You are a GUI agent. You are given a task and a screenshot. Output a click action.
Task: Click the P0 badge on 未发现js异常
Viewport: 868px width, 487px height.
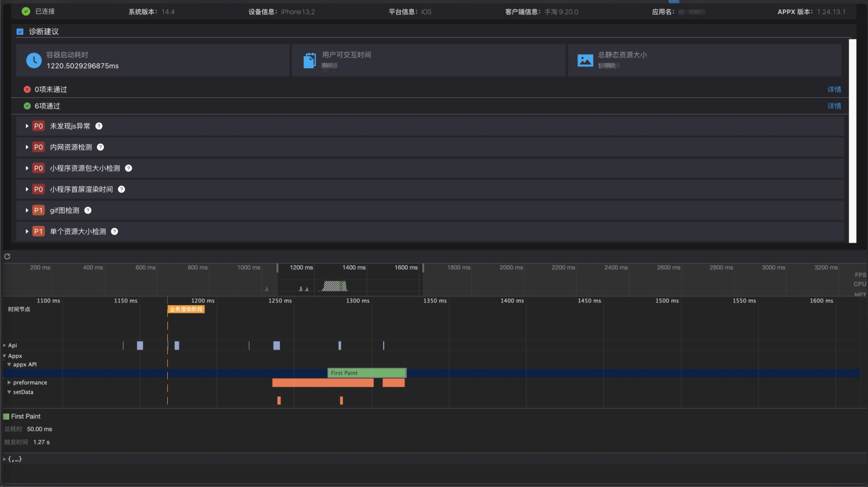pyautogui.click(x=38, y=126)
